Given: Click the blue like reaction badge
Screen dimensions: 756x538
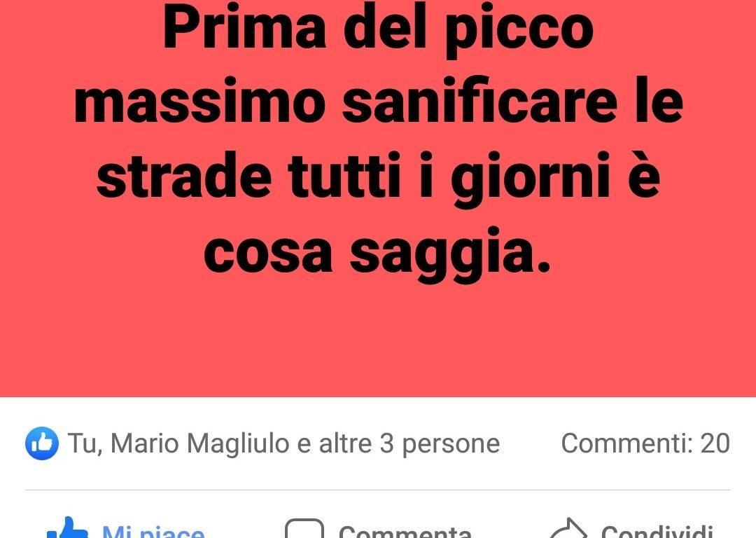Looking at the screenshot, I should click(42, 443).
